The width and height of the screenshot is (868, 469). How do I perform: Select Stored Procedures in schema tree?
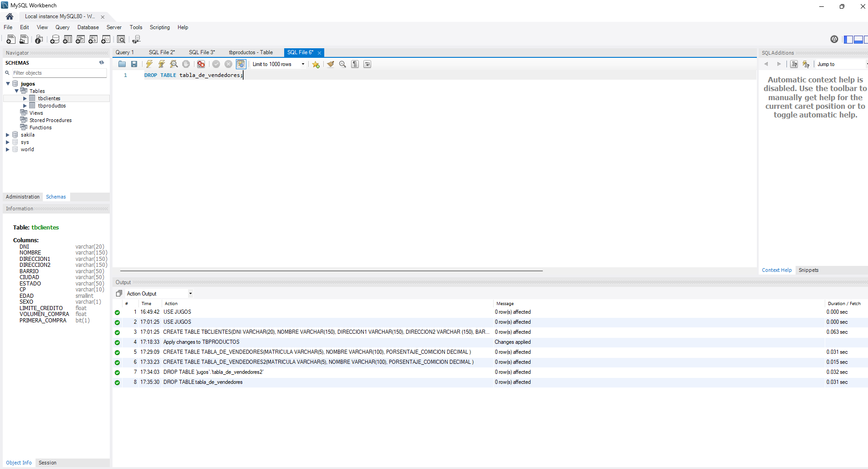(x=51, y=120)
